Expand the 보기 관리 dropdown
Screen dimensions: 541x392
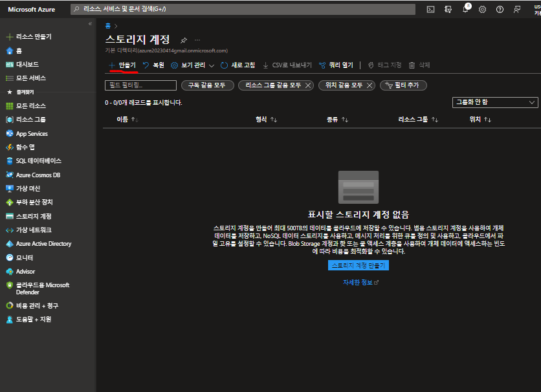click(193, 65)
